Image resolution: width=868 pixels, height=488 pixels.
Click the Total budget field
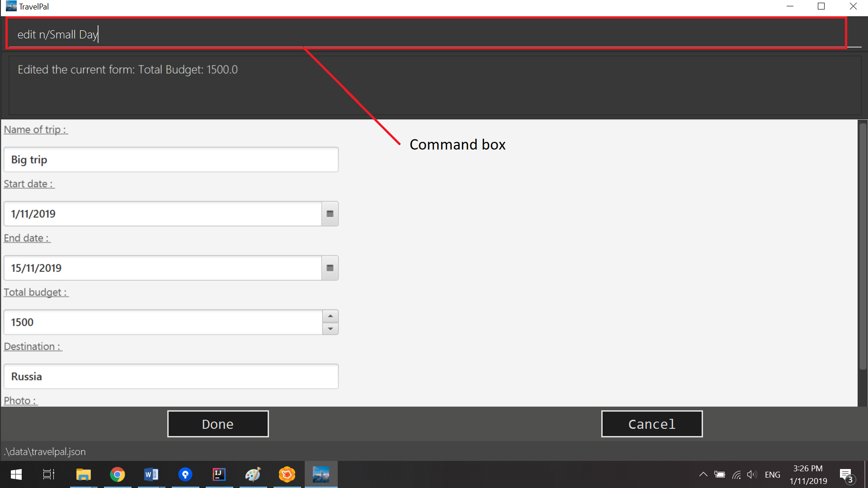pos(163,322)
